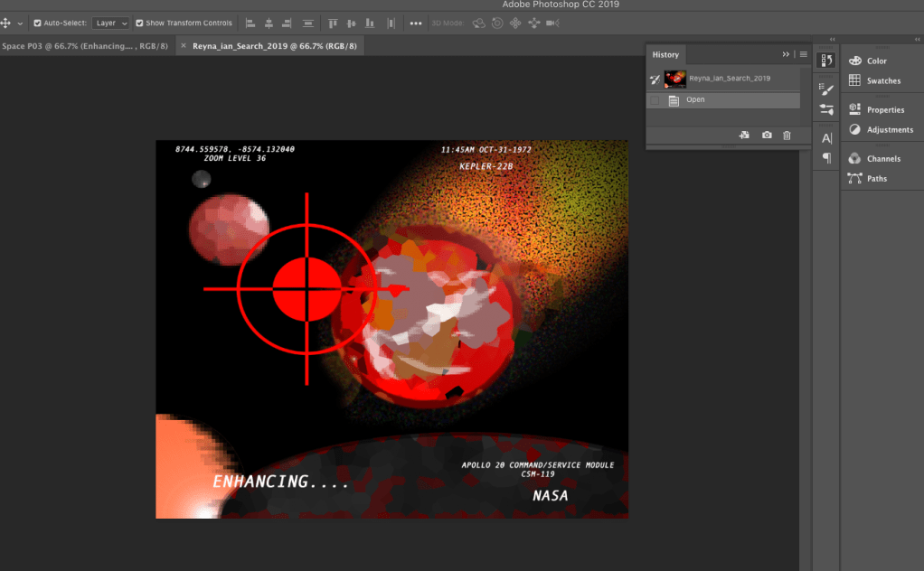Select the Move tool icon in options bar
This screenshot has height=571, width=924.
pyautogui.click(x=6, y=23)
